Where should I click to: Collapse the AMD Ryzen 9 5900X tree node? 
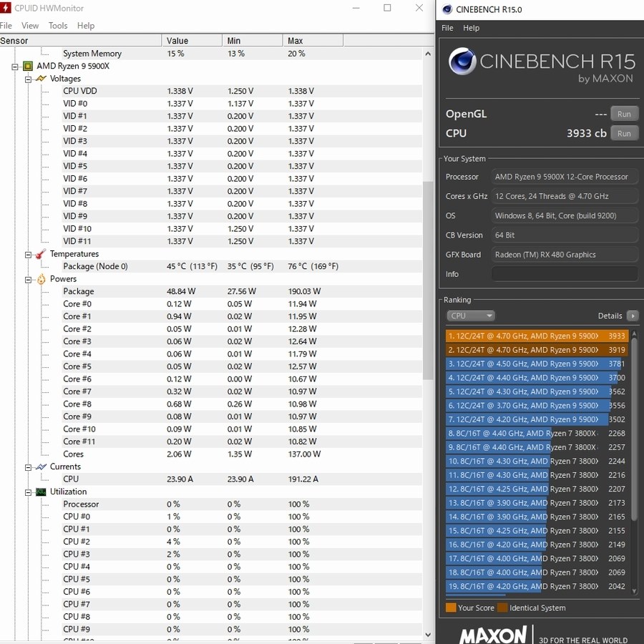(15, 67)
